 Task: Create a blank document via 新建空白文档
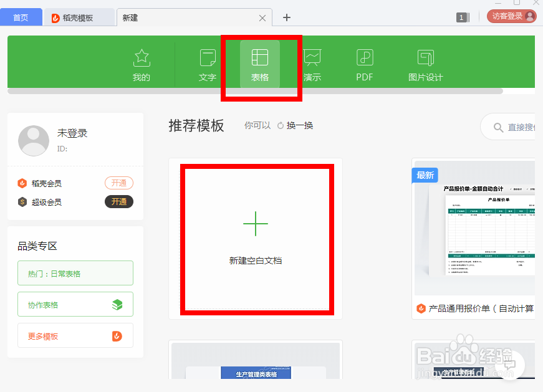[x=256, y=240]
